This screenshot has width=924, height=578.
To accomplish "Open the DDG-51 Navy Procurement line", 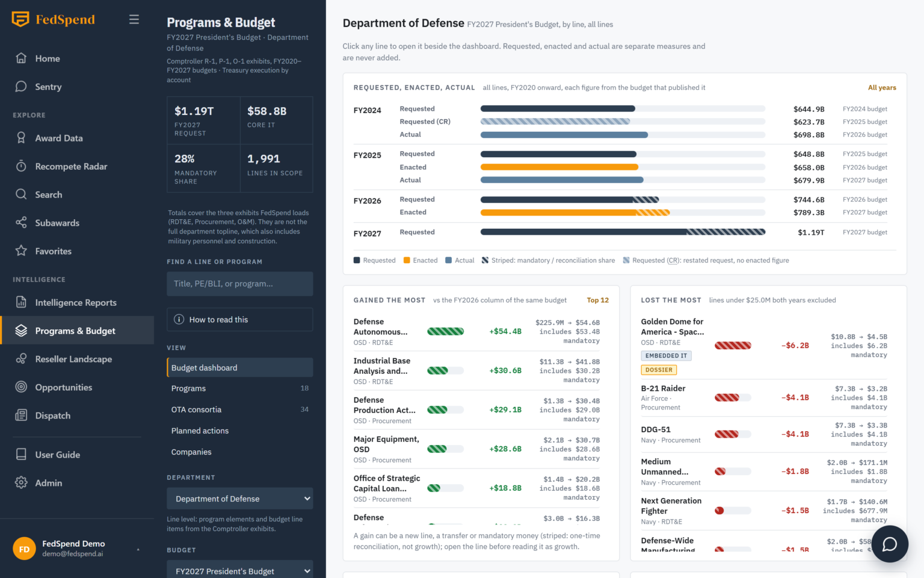I will point(764,435).
